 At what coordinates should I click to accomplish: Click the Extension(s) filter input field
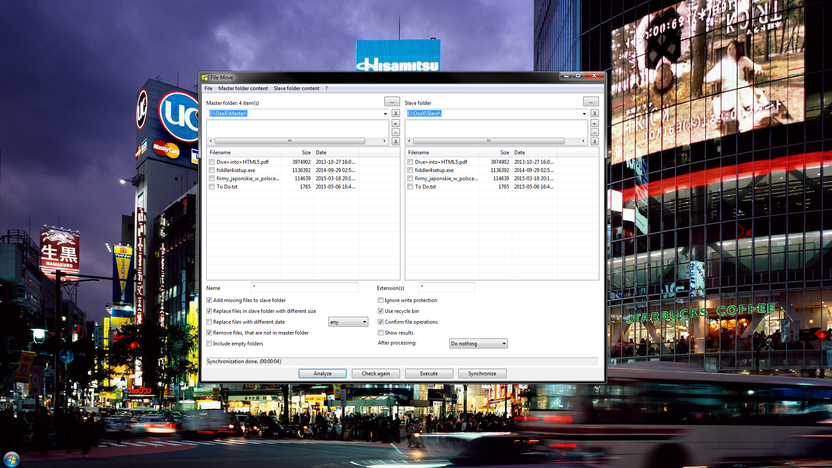click(446, 287)
